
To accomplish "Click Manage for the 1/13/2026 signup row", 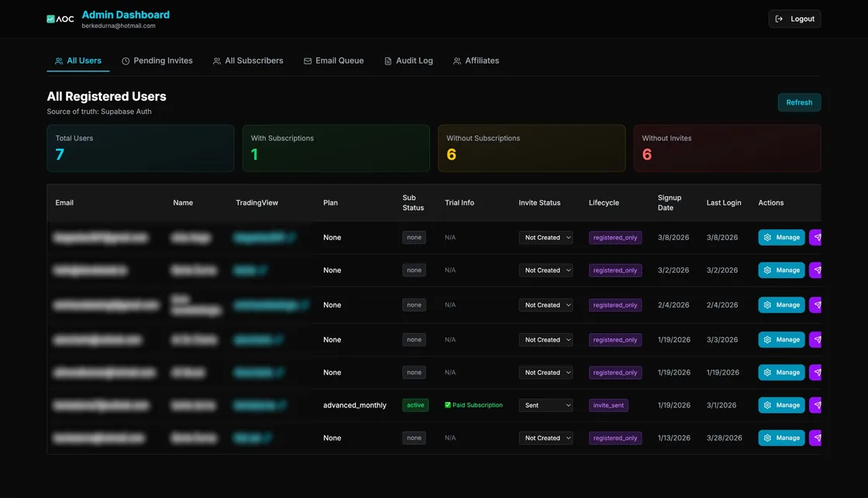I will (781, 438).
